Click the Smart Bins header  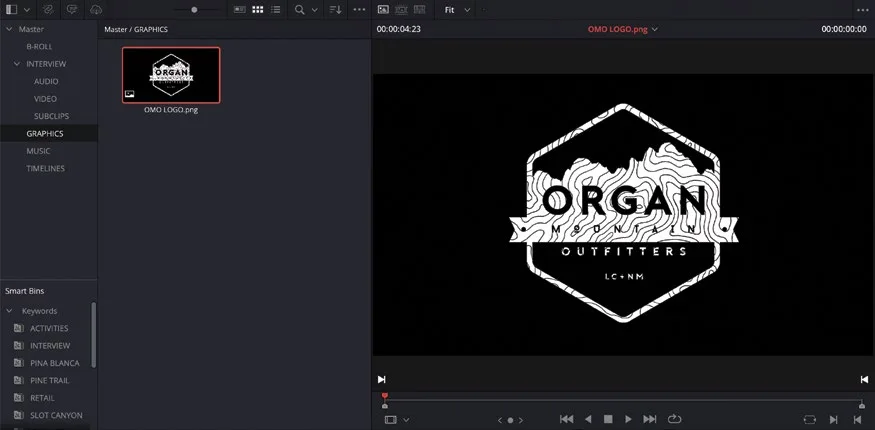pos(25,291)
